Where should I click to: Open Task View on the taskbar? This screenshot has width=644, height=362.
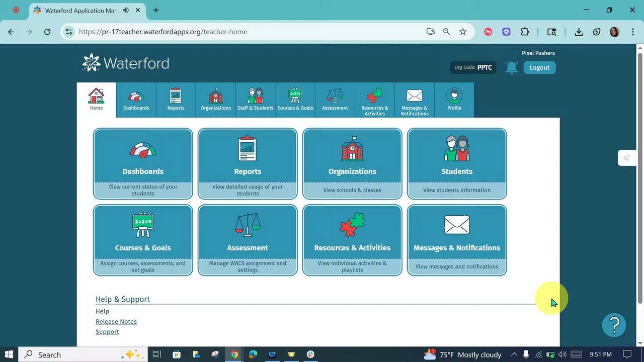click(157, 354)
